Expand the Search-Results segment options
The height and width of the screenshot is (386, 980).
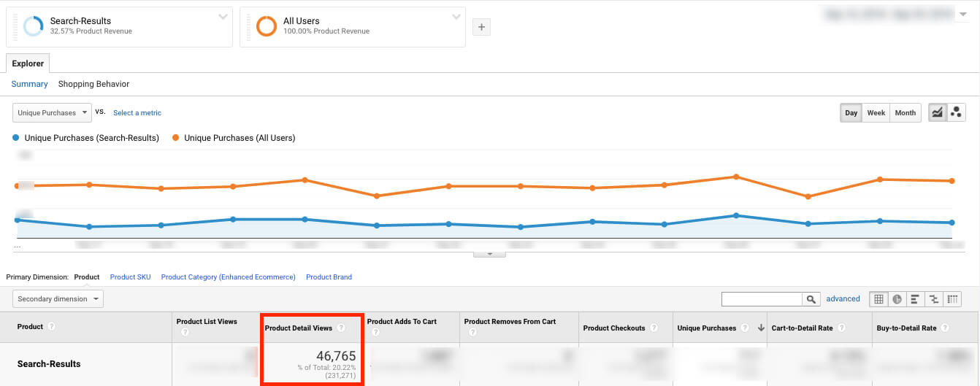[223, 18]
